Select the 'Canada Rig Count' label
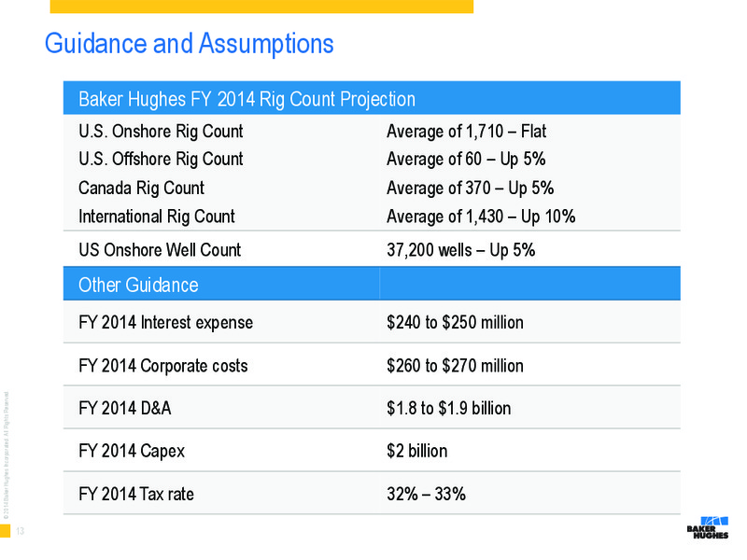This screenshot has width=747, height=560. [x=142, y=189]
